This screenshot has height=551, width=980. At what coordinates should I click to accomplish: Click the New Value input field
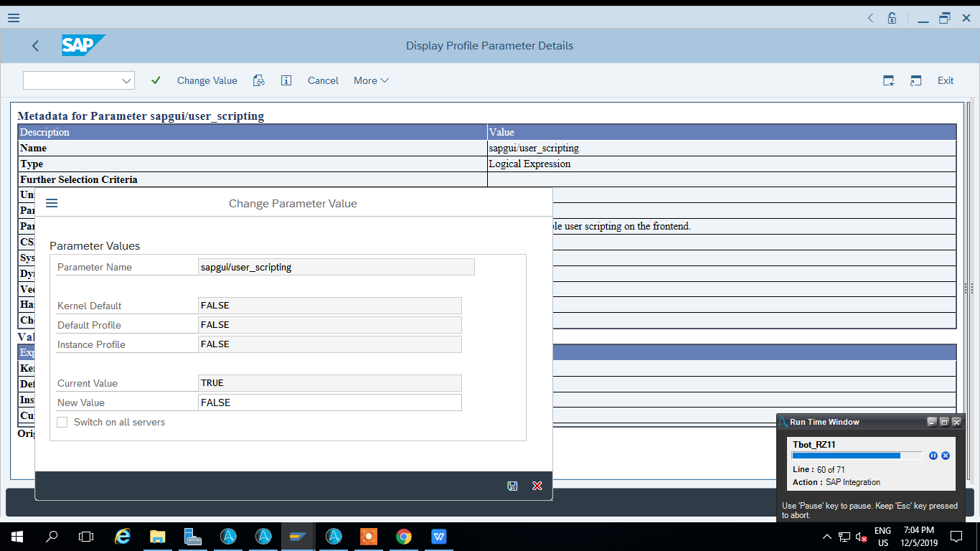point(329,402)
